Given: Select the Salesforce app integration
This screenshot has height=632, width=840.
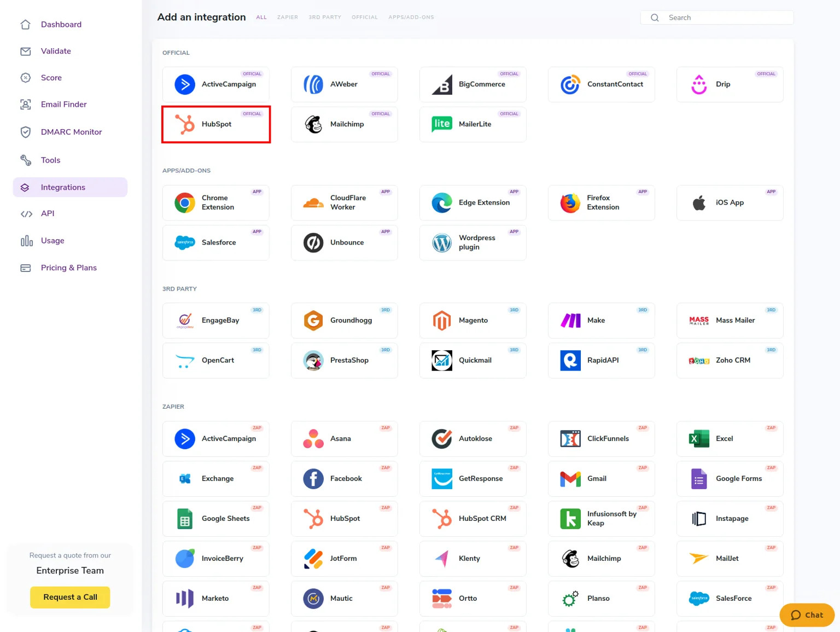Looking at the screenshot, I should (215, 242).
